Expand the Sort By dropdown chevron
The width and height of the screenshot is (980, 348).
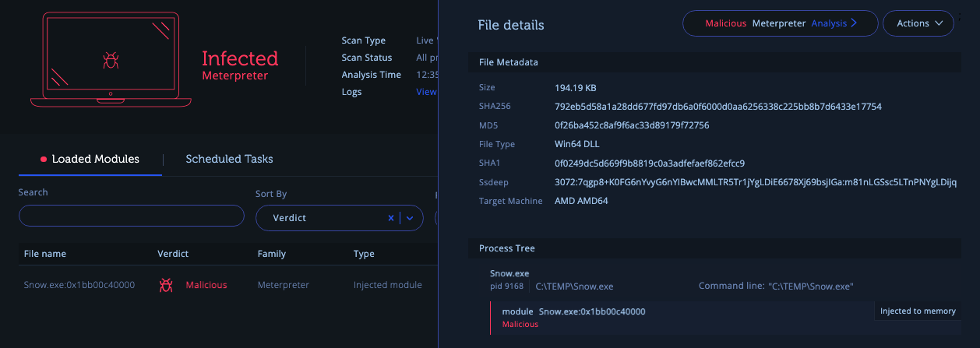point(410,218)
